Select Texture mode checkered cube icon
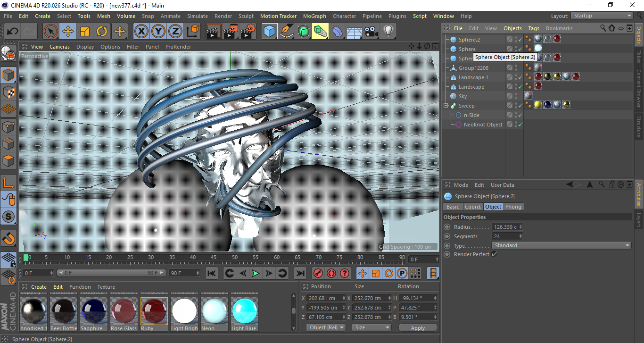644x343 pixels. click(x=8, y=92)
